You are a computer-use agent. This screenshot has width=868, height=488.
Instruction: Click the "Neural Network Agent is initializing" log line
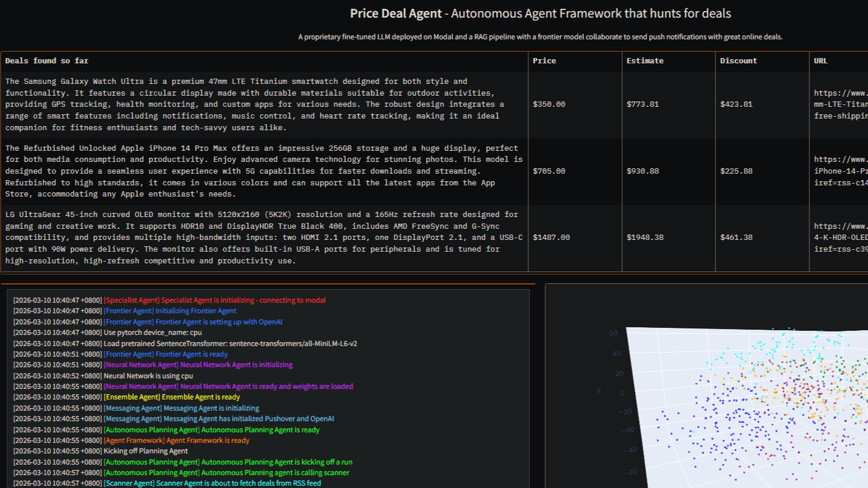[153, 365]
